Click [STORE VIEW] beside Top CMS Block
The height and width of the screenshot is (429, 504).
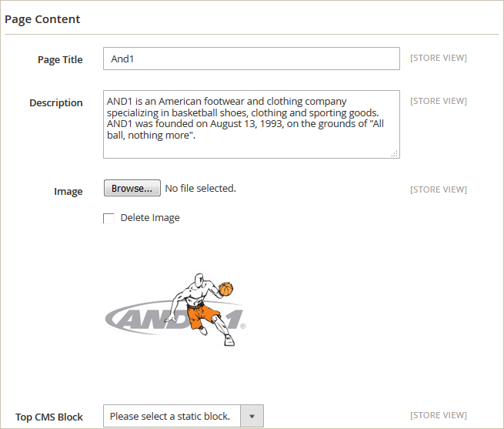(439, 415)
